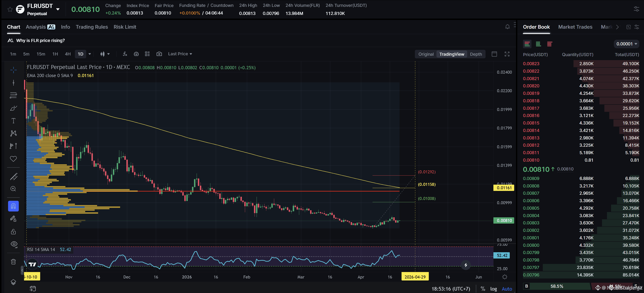Select ask price 0.00823 in order book

(x=531, y=63)
